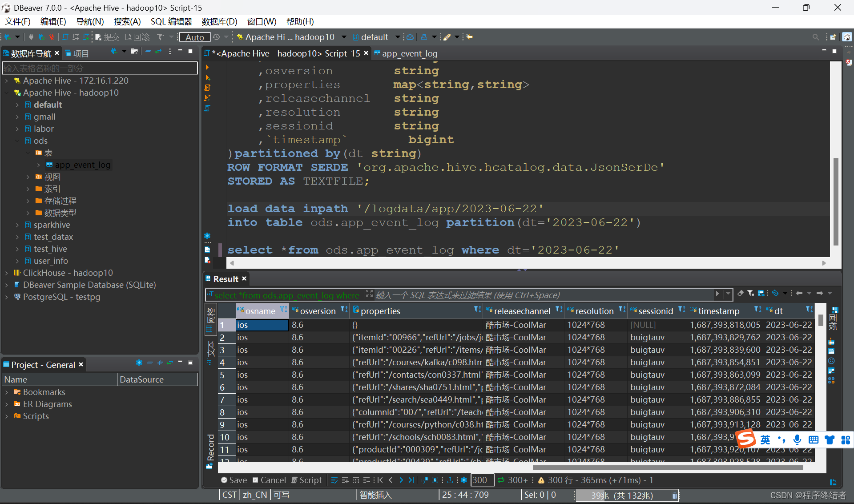Open the filter history dropdown arrow
The height and width of the screenshot is (504, 854).
(728, 294)
